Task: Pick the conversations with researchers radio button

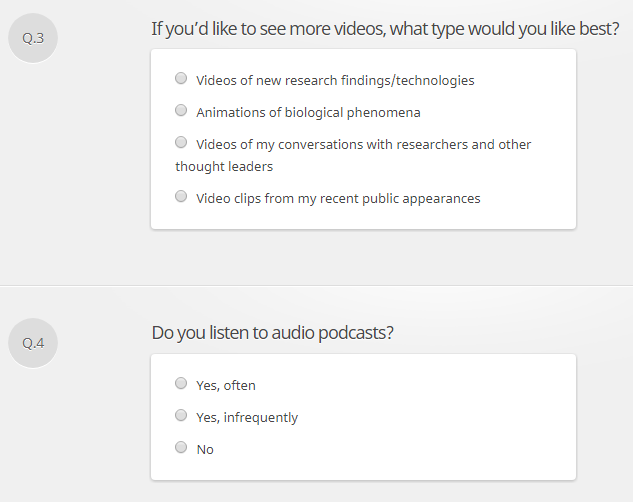Action: 181,142
